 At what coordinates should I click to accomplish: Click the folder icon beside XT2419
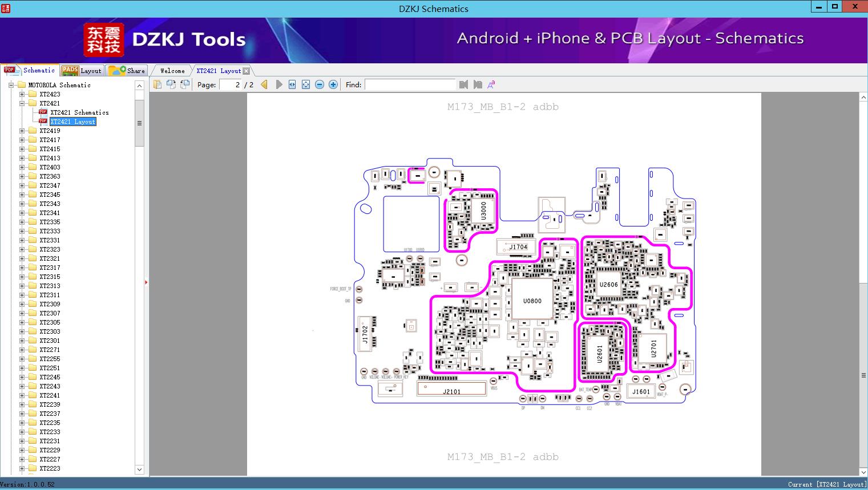33,131
